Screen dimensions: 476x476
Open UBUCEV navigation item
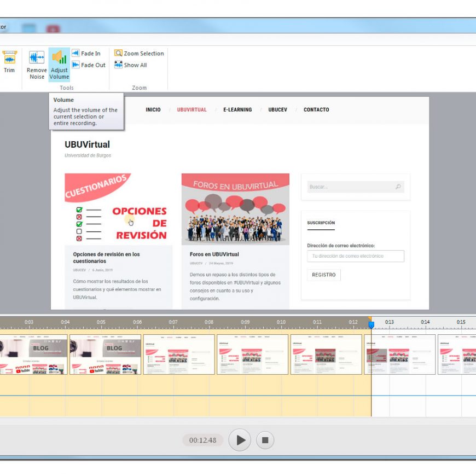tap(278, 109)
